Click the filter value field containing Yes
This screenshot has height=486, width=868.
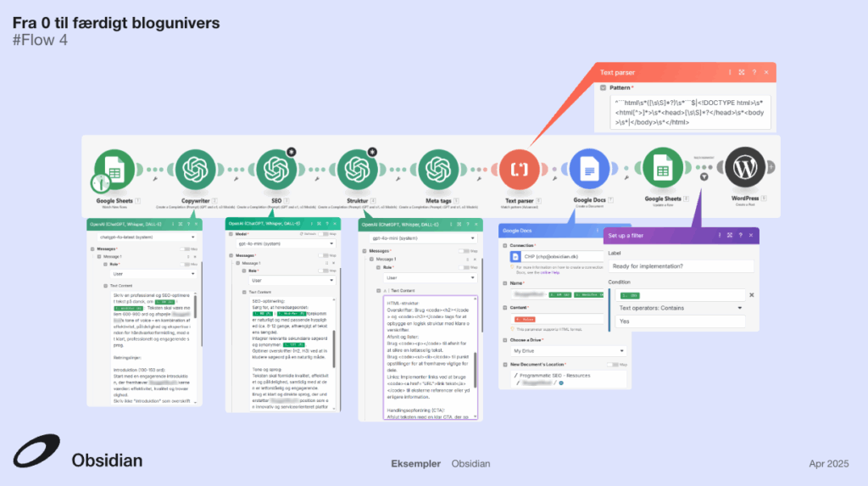[681, 321]
